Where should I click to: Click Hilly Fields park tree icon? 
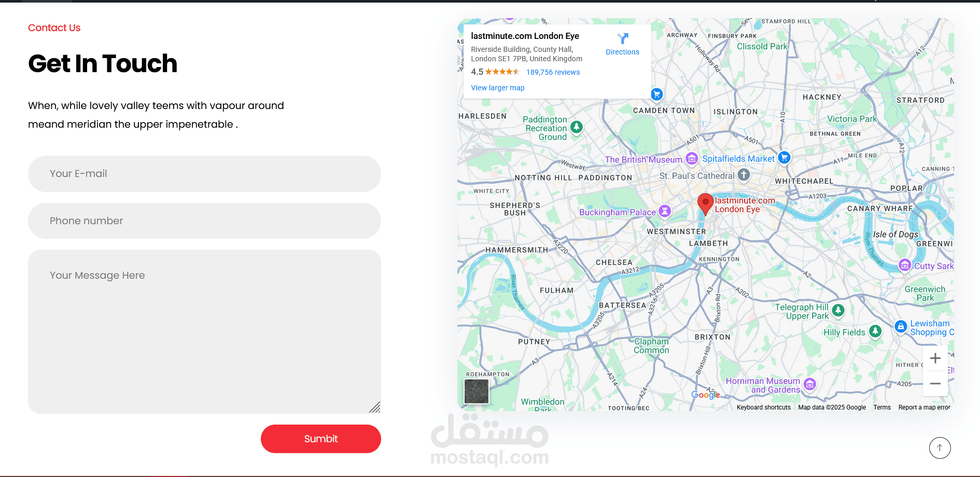click(x=875, y=331)
